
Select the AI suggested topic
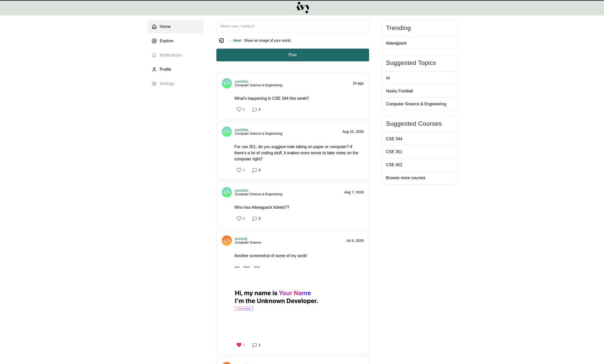tap(420, 78)
